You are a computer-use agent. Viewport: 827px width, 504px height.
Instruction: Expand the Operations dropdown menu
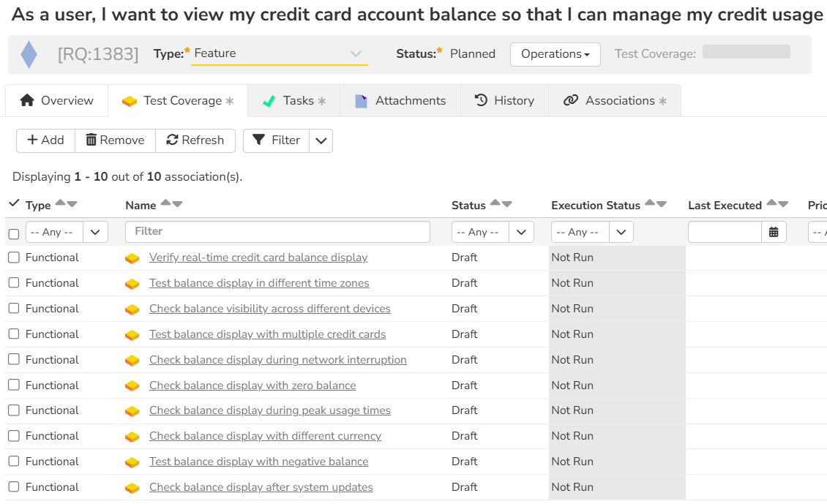[x=555, y=54]
